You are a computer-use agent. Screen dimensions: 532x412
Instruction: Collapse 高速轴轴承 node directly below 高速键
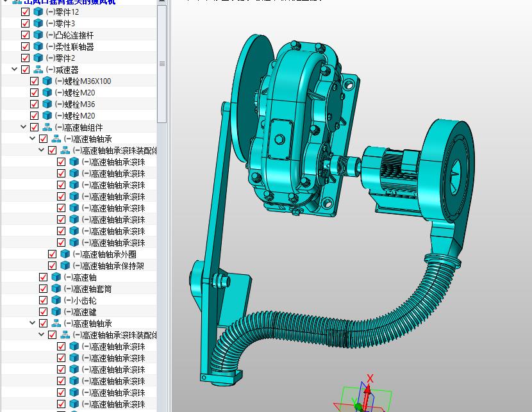[x=32, y=323]
